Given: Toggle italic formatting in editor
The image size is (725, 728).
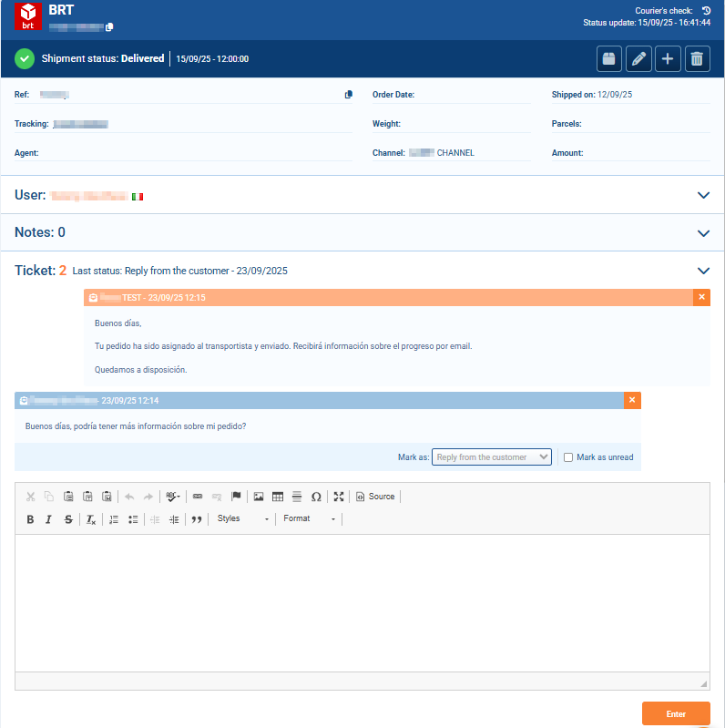Looking at the screenshot, I should 49,519.
